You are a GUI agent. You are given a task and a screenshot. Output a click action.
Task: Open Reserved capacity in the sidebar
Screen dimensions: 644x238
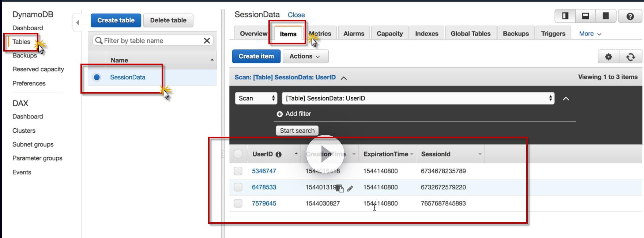[38, 69]
